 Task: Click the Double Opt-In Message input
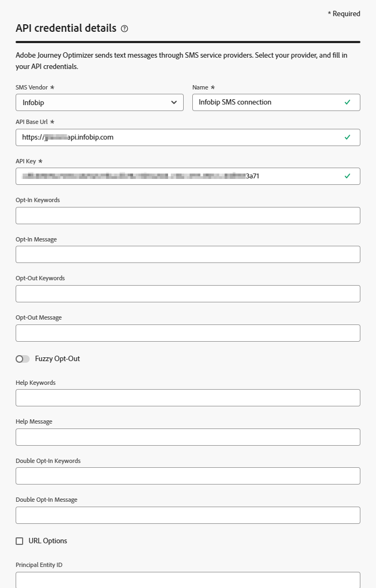click(x=188, y=515)
